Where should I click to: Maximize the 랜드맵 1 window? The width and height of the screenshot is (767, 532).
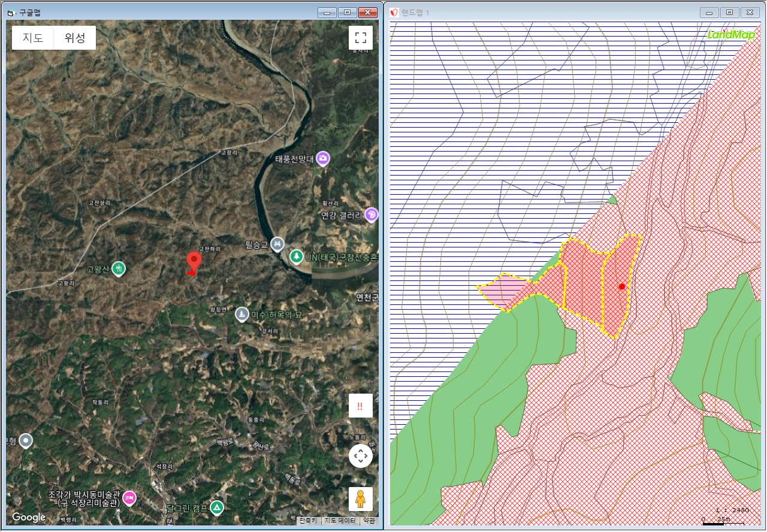pos(729,12)
